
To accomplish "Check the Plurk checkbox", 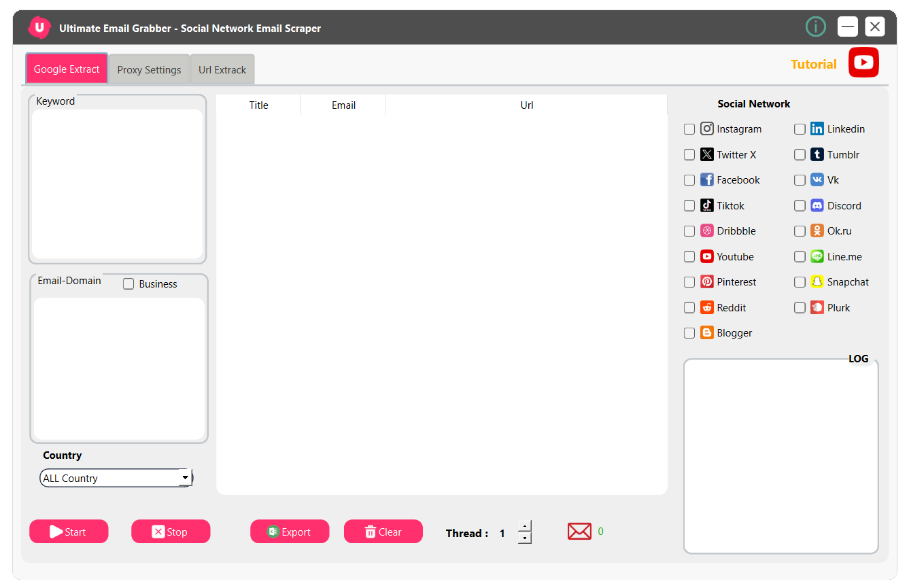I will (x=800, y=307).
